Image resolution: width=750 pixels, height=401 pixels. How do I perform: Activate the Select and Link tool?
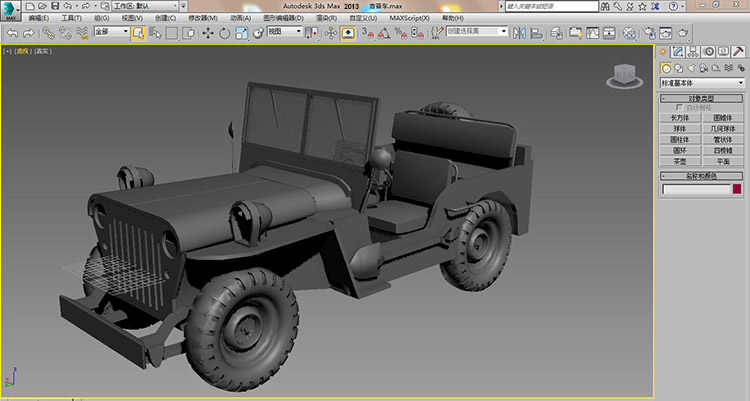point(47,33)
